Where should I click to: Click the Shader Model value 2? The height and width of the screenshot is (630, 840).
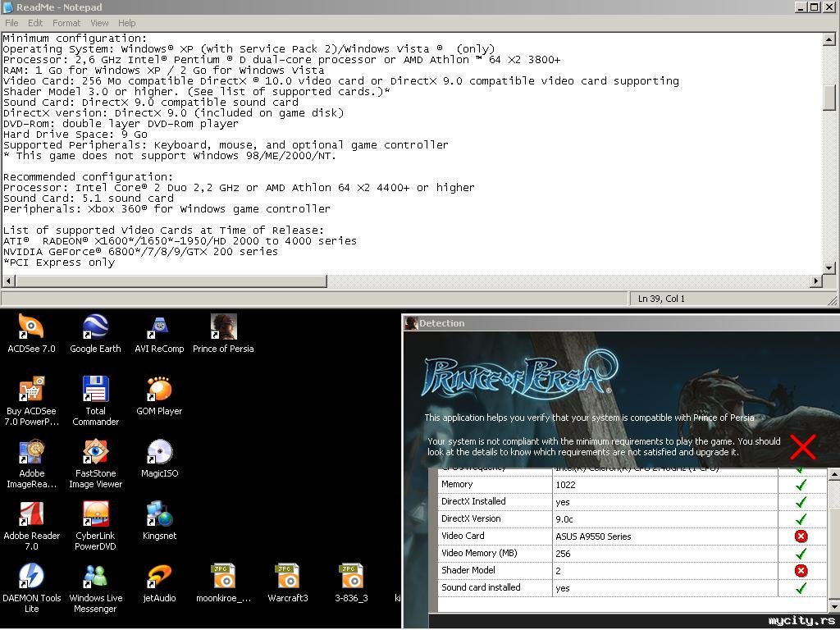point(558,571)
